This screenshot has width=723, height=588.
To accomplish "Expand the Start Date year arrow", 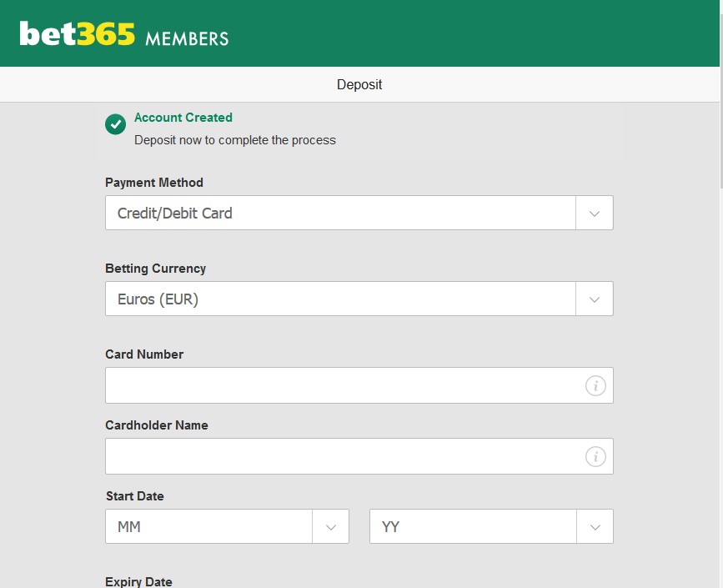I will click(594, 526).
